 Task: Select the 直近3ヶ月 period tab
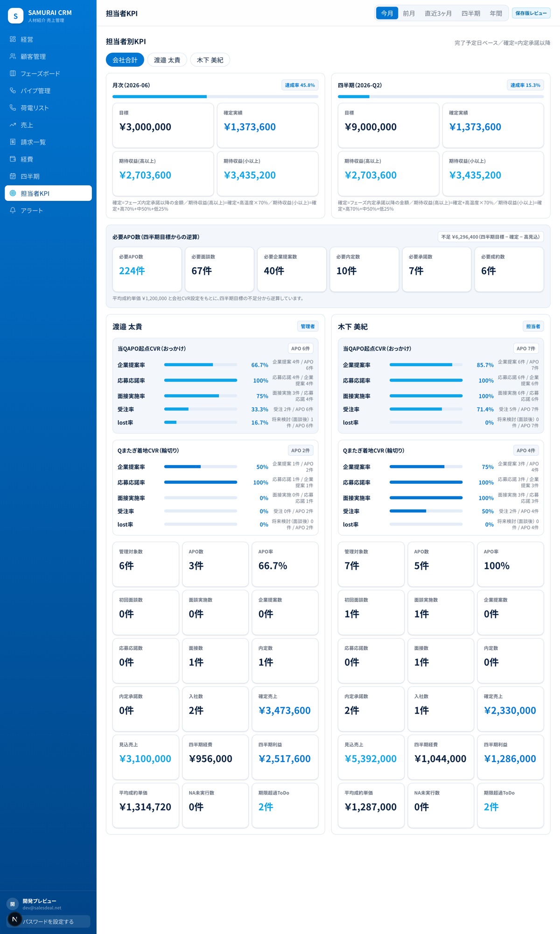(438, 13)
